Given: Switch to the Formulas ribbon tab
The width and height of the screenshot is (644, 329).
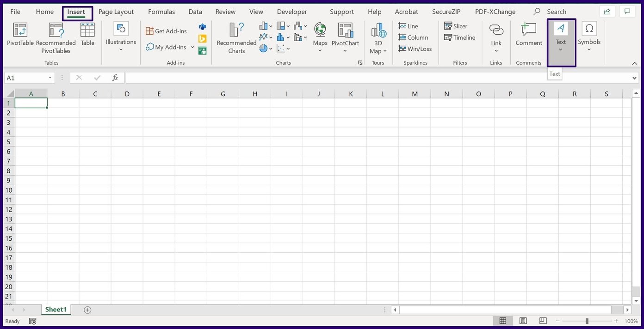Looking at the screenshot, I should 161,11.
